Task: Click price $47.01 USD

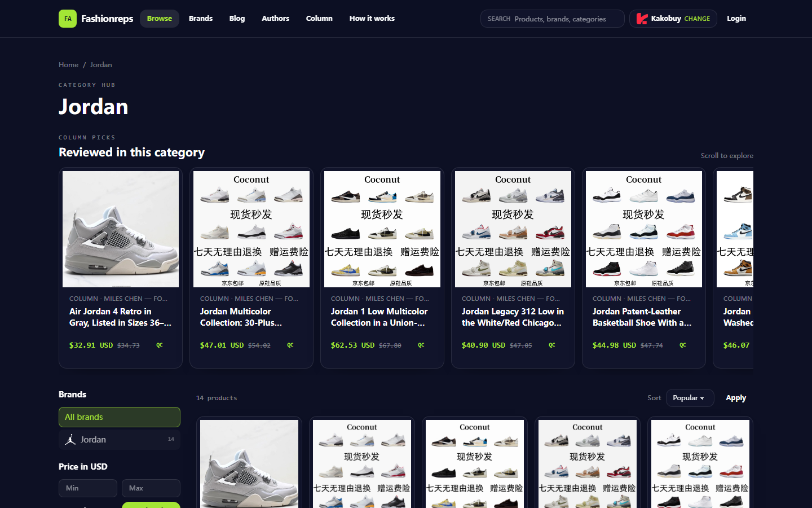Action: (222, 345)
